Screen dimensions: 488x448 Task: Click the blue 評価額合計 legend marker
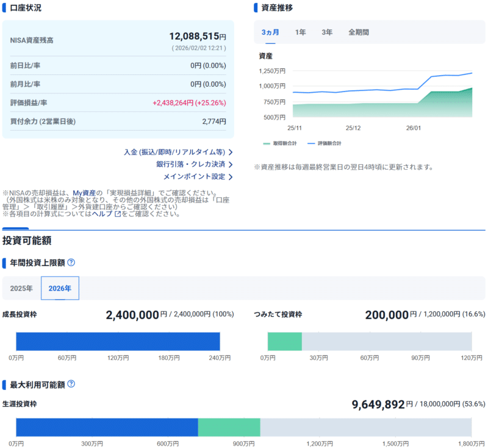click(310, 143)
